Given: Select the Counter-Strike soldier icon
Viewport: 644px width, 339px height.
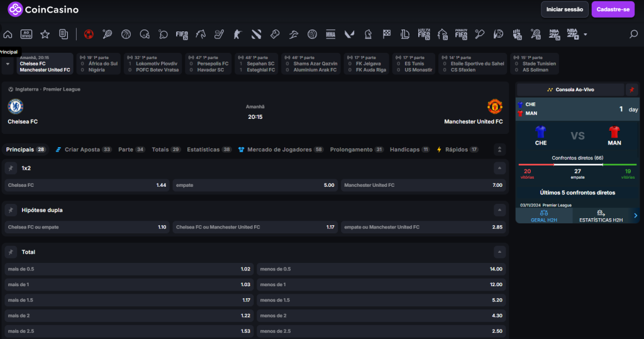Looking at the screenshot, I should [x=237, y=35].
